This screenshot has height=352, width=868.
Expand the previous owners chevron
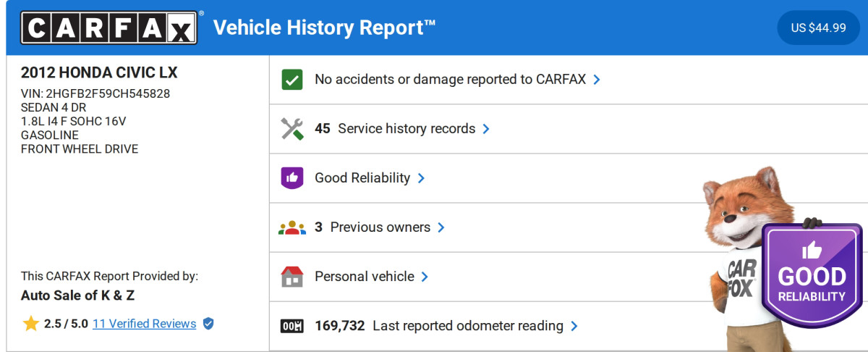coord(441,227)
